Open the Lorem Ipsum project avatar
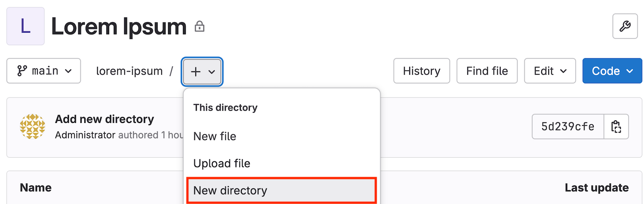Screen dimensions: 644x204 25,26
